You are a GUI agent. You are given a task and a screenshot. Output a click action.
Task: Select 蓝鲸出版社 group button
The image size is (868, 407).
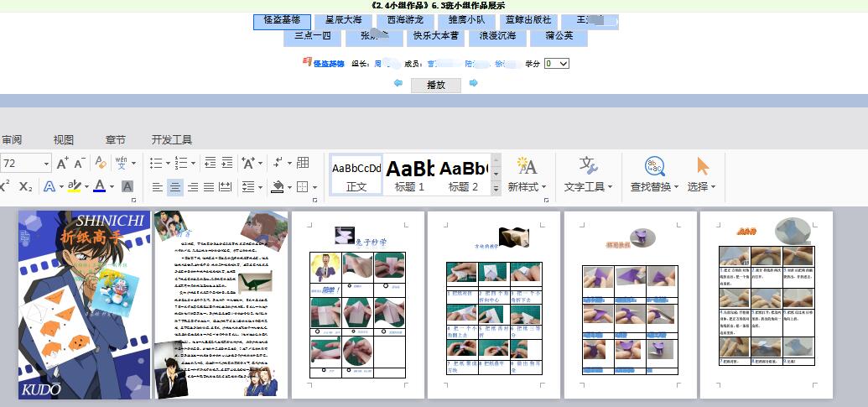[528, 21]
